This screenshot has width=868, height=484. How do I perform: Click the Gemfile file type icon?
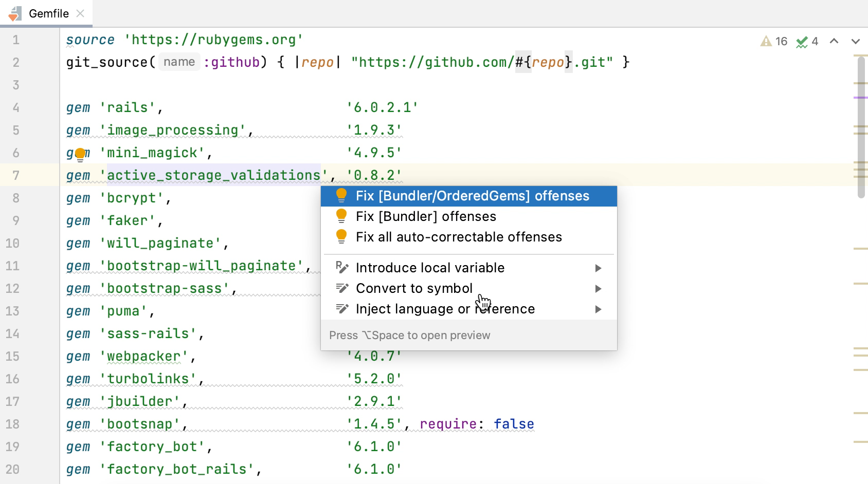[15, 13]
